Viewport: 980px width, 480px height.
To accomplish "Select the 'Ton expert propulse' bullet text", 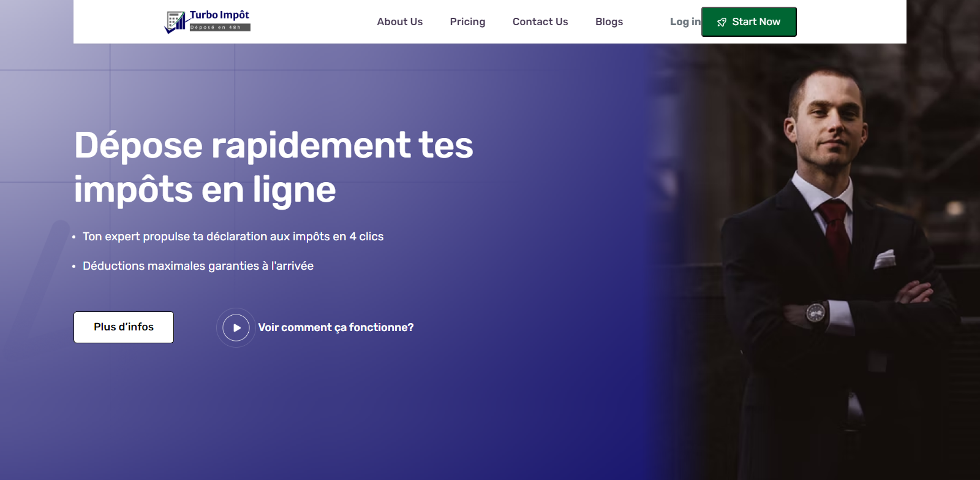I will tap(233, 237).
